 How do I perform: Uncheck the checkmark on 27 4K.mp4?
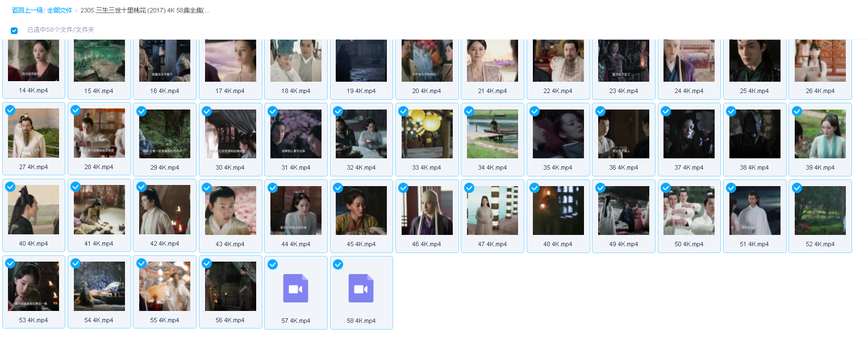point(10,111)
